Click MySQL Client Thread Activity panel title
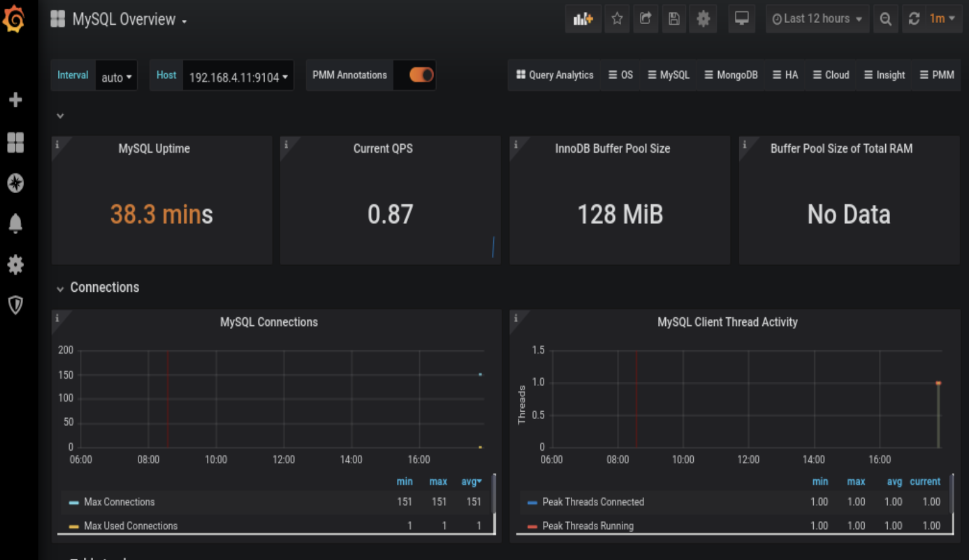This screenshot has width=969, height=560. coord(727,322)
